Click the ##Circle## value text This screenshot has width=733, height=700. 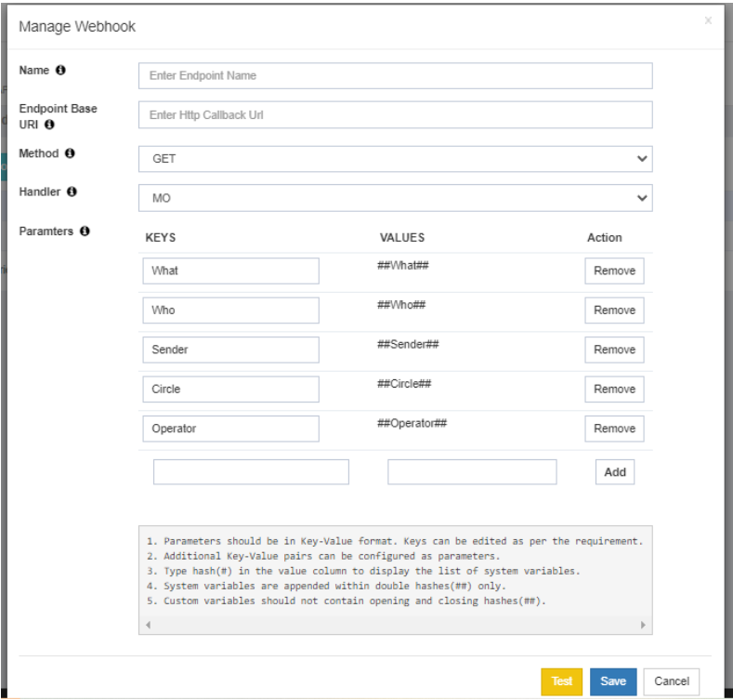click(404, 384)
